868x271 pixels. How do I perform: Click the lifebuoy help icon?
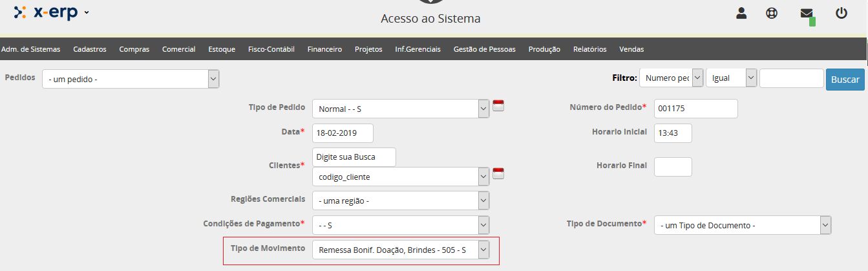[x=772, y=13]
